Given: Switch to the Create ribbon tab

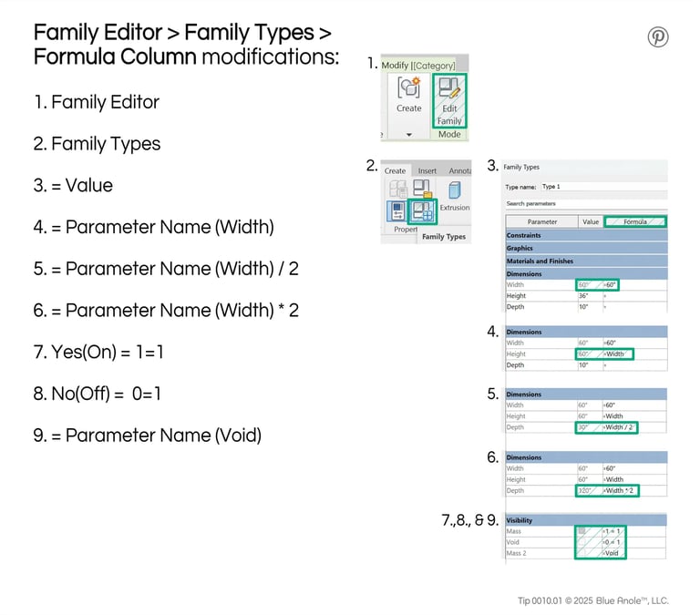Looking at the screenshot, I should [395, 170].
